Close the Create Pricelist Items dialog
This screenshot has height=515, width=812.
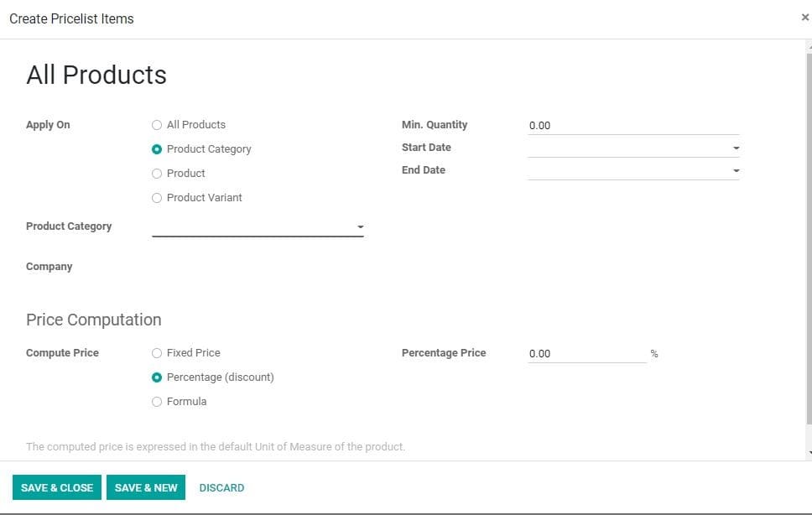[x=804, y=17]
